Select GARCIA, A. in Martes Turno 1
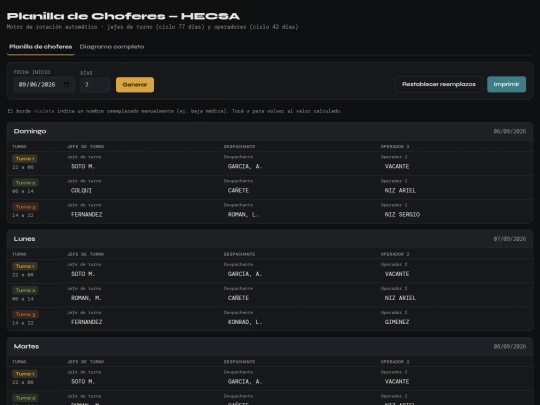The width and height of the screenshot is (540, 405). tap(245, 382)
